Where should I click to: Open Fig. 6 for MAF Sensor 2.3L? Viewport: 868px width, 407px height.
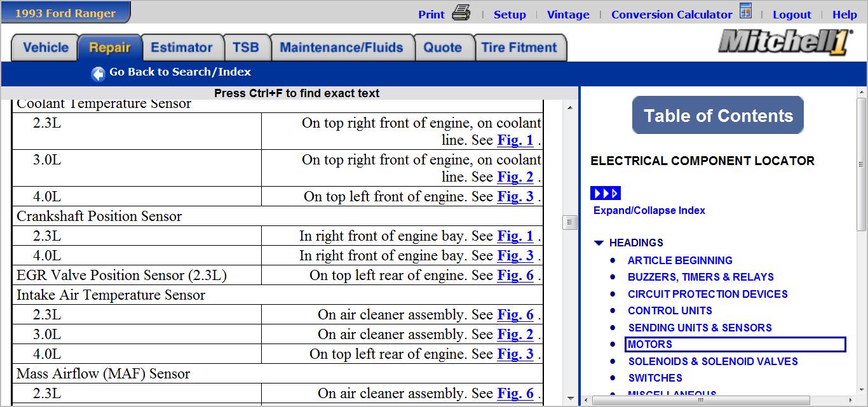point(515,394)
